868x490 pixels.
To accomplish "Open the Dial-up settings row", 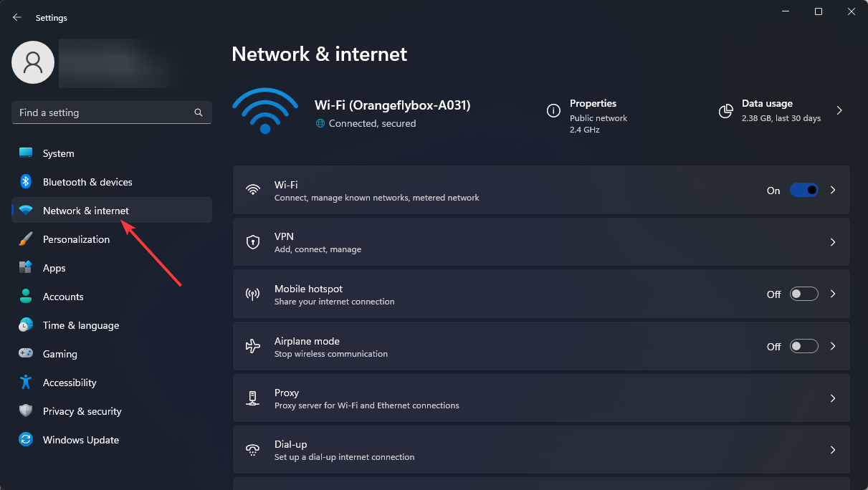I will [x=541, y=450].
